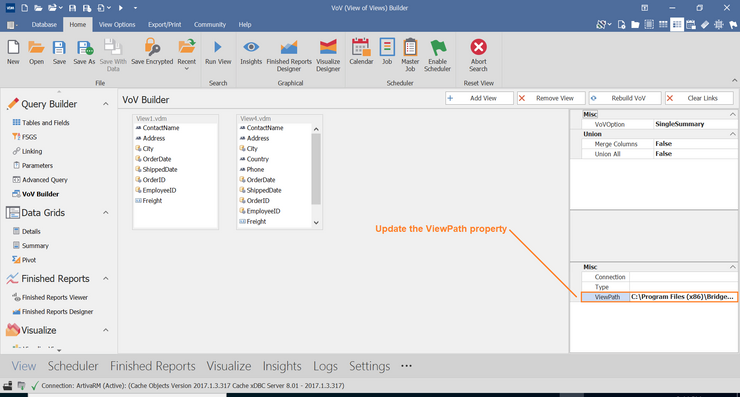Switch to Finished Reports bottom tab

(152, 366)
